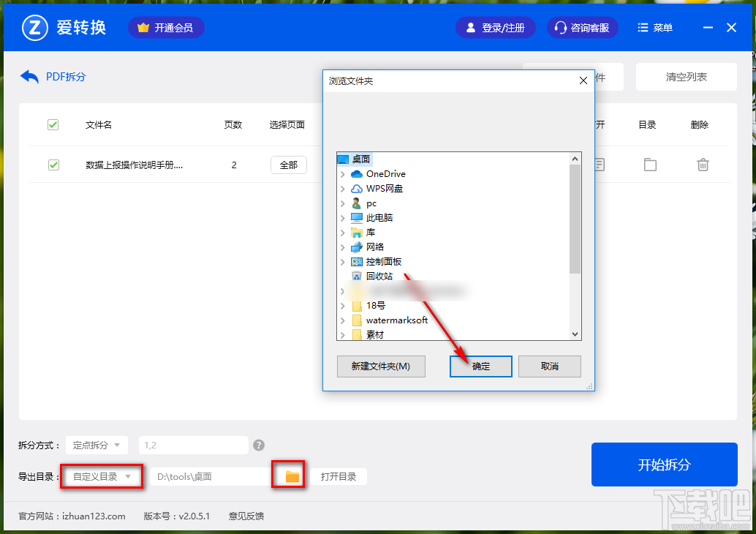The width and height of the screenshot is (756, 534).
Task: Click the blue back arrow next to PDF拆分
Action: coord(29,76)
